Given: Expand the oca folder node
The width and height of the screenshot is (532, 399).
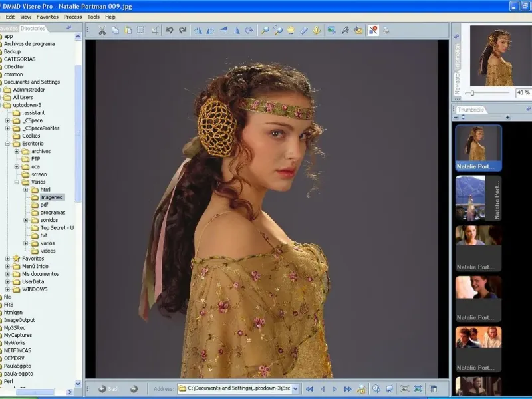Looking at the screenshot, I should coord(17,167).
